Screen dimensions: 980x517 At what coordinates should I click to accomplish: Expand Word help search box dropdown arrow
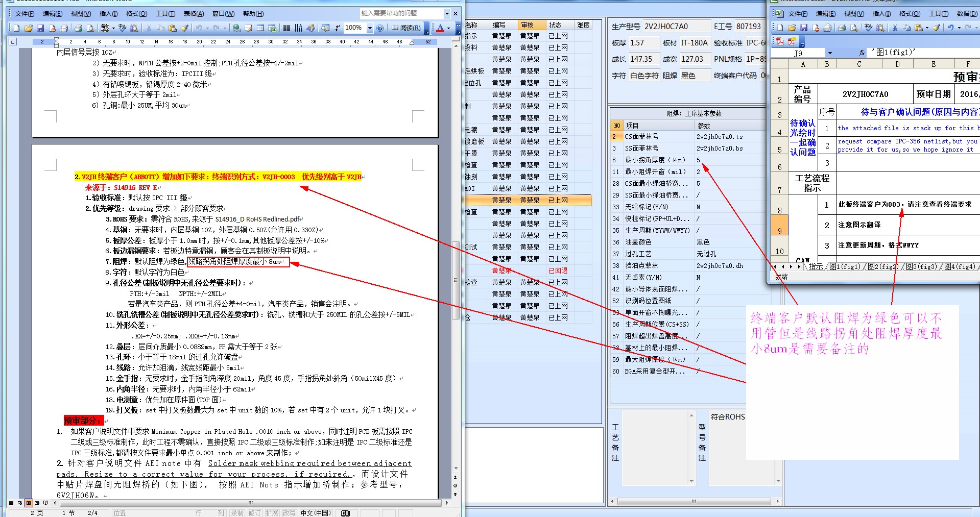447,13
